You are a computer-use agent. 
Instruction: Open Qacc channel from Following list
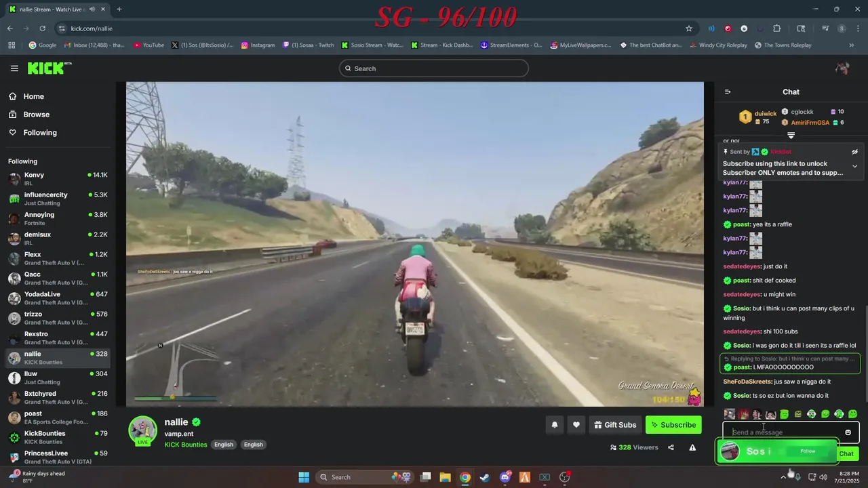coord(57,278)
